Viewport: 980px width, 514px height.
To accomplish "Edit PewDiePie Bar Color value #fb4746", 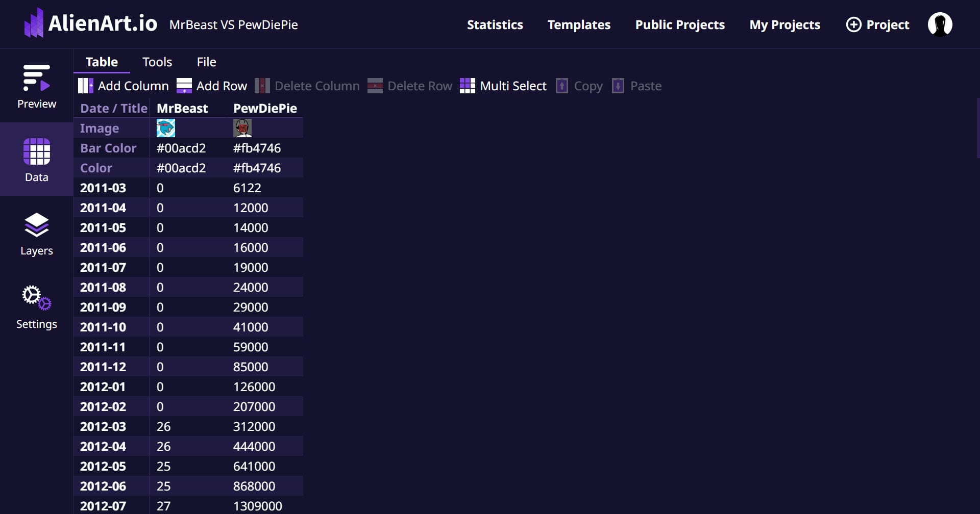I will [x=264, y=148].
